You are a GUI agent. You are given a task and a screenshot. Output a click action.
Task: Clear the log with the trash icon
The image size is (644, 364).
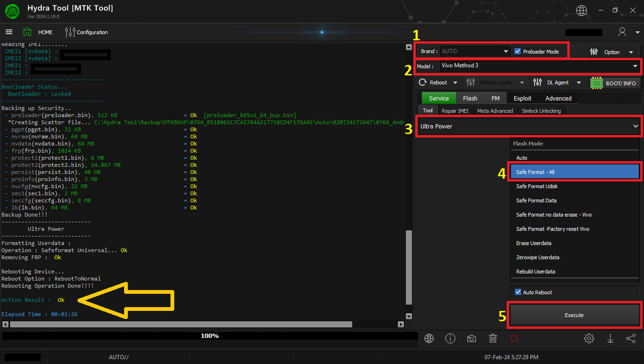[493, 338]
